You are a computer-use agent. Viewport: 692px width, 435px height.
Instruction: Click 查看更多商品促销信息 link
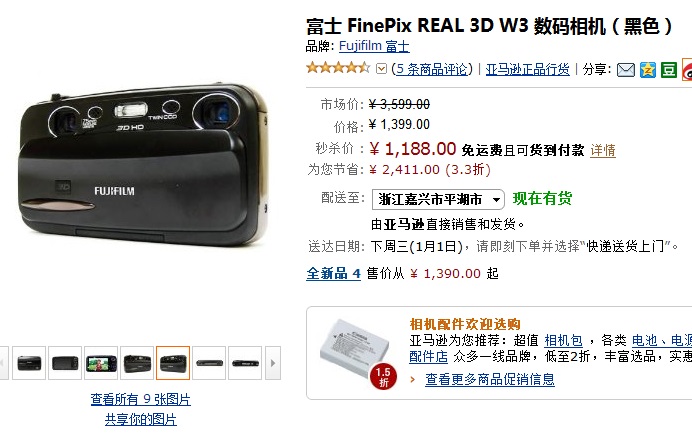489,379
